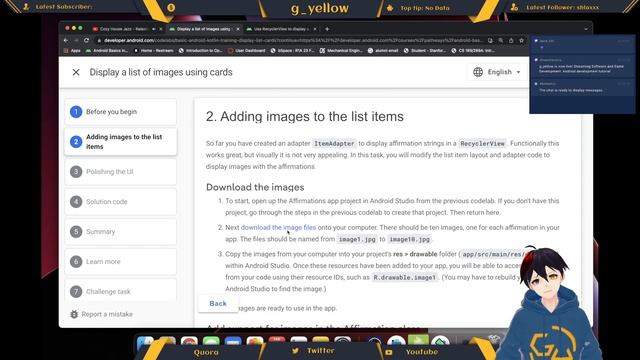The height and width of the screenshot is (360, 640).
Task: Open the English language dropdown
Action: click(x=497, y=72)
